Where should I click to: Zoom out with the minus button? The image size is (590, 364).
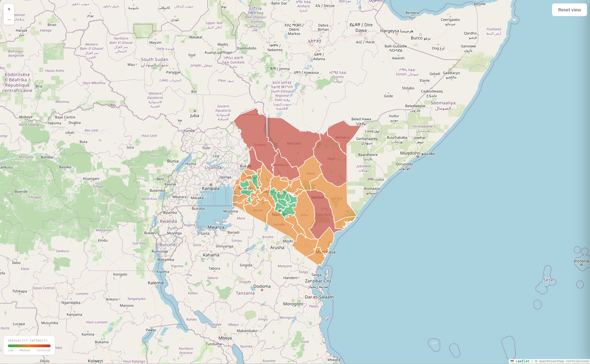[x=9, y=20]
